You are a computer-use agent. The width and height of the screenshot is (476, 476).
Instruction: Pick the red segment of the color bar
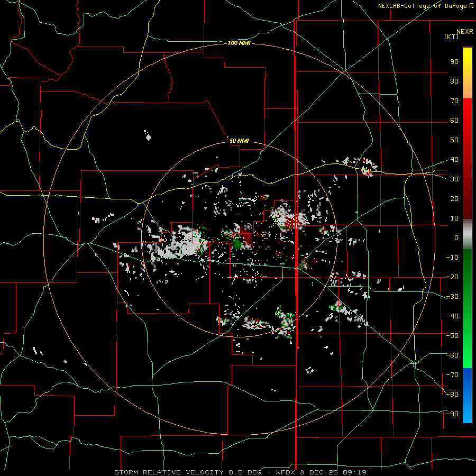point(467,159)
